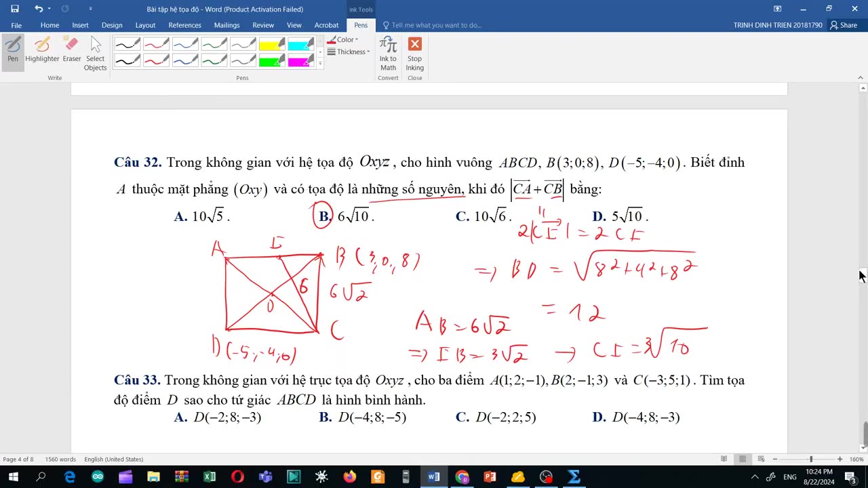Screen dimensions: 868x488
Task: Click the zoom slider handle
Action: [810, 459]
